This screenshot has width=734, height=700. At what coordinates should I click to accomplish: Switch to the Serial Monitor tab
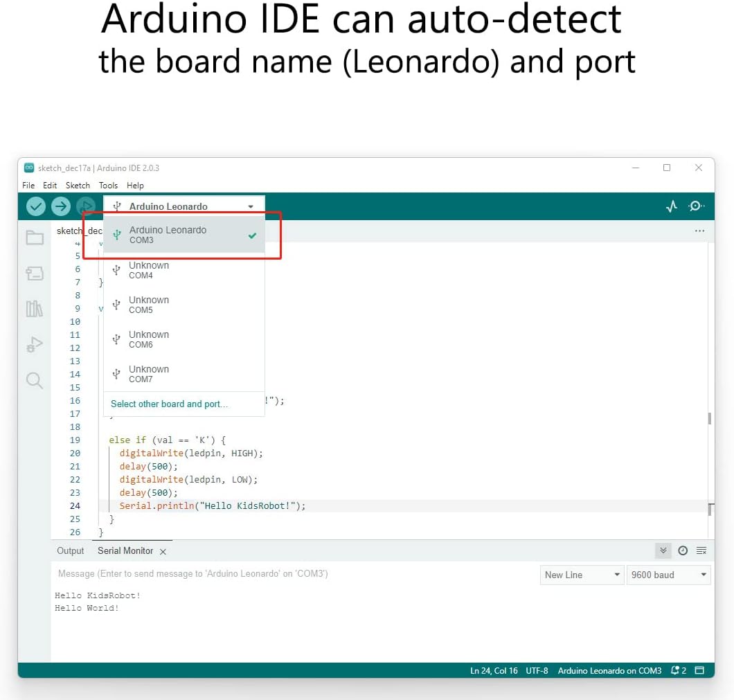click(125, 550)
